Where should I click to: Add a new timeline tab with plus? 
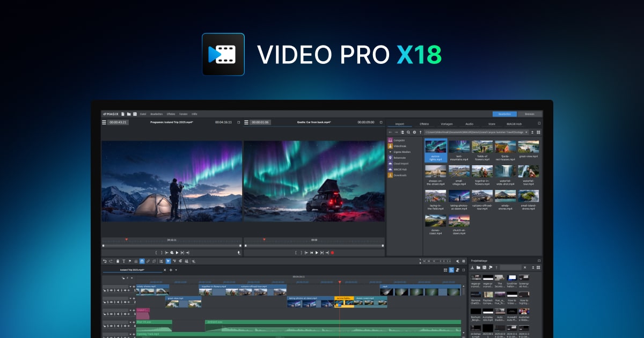click(171, 270)
